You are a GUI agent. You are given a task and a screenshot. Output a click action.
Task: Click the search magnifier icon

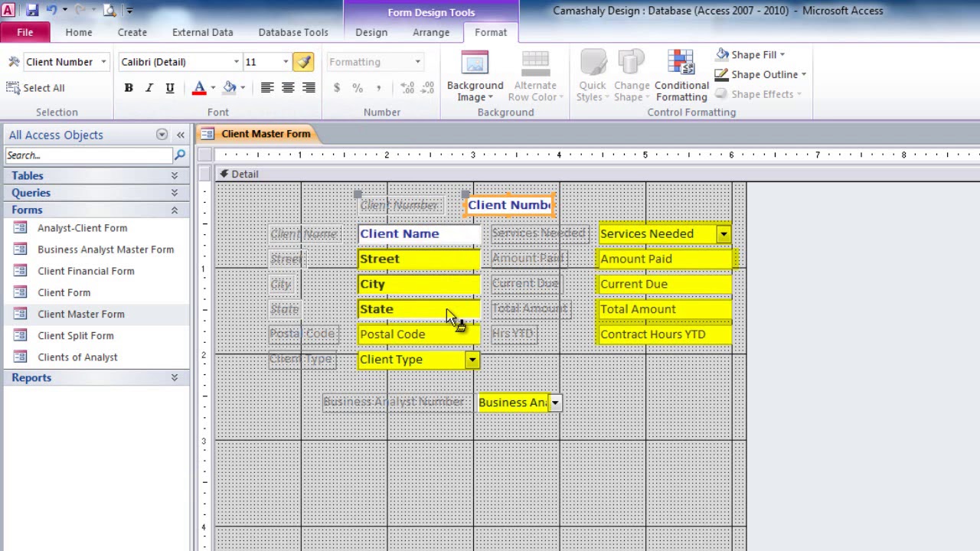[x=180, y=155]
